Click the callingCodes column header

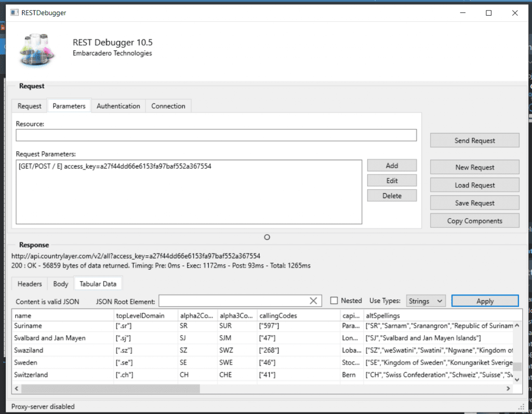coord(299,316)
